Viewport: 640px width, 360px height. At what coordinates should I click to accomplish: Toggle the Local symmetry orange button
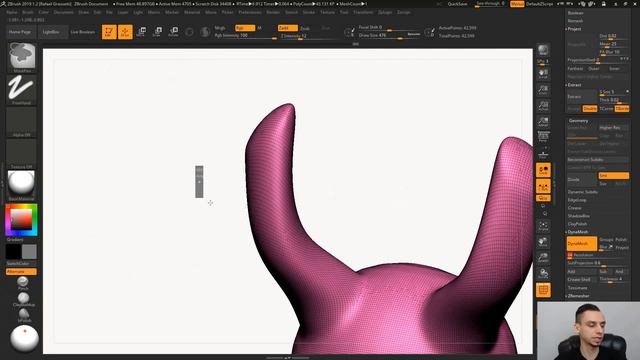click(x=543, y=170)
